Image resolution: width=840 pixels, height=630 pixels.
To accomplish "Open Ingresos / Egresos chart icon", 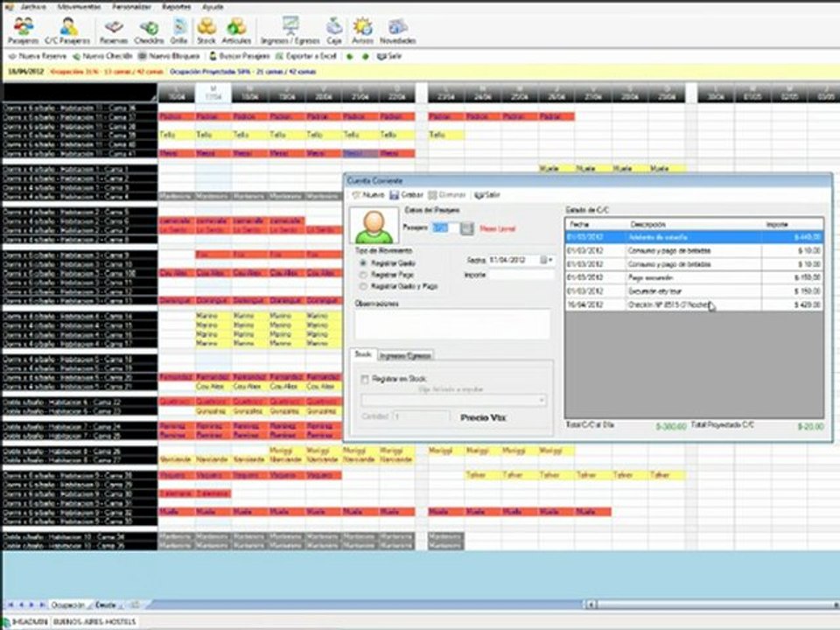I will [x=290, y=31].
